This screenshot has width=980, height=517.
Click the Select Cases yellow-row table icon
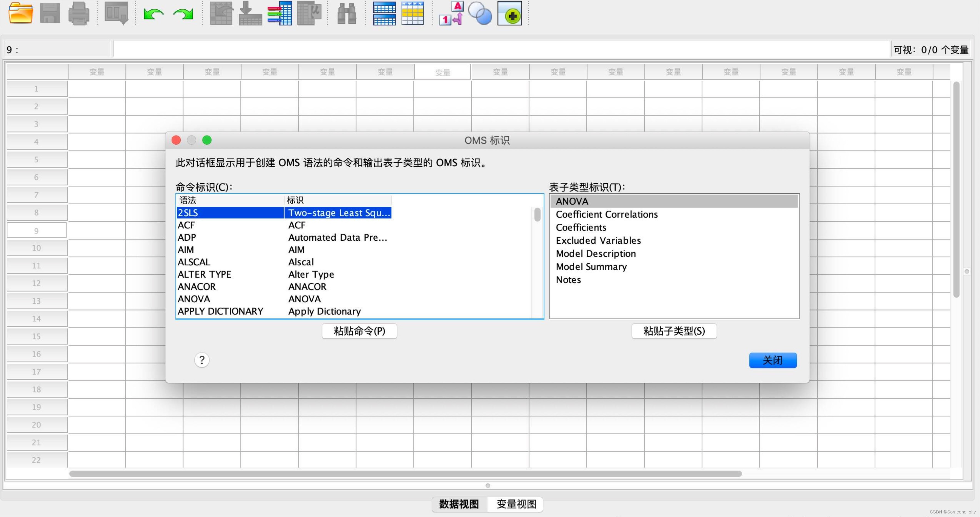click(x=412, y=14)
